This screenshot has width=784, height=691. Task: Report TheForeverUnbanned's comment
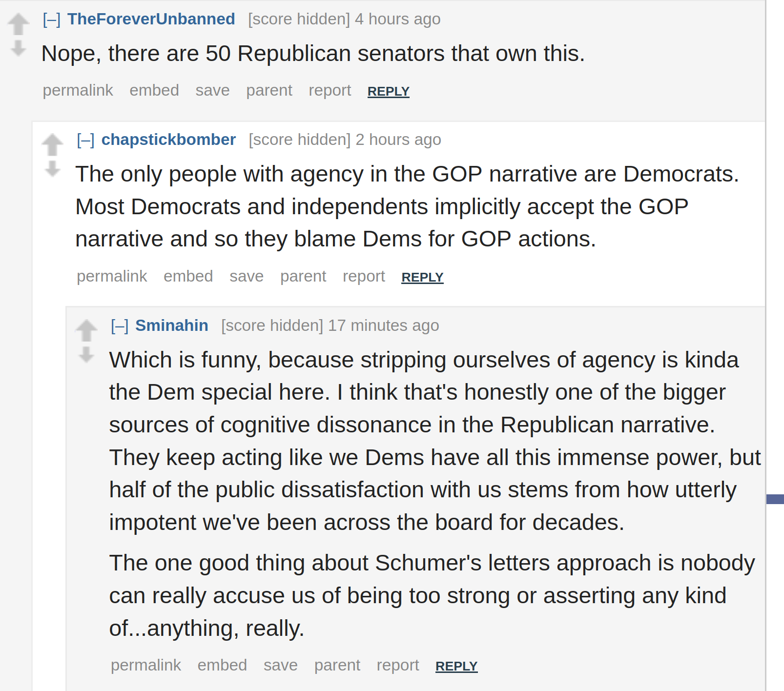(x=330, y=90)
